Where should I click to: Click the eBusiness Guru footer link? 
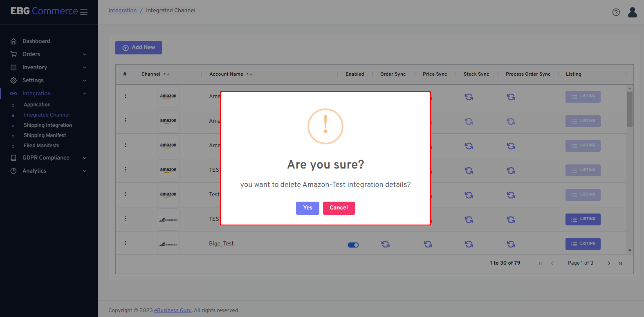[x=173, y=310]
